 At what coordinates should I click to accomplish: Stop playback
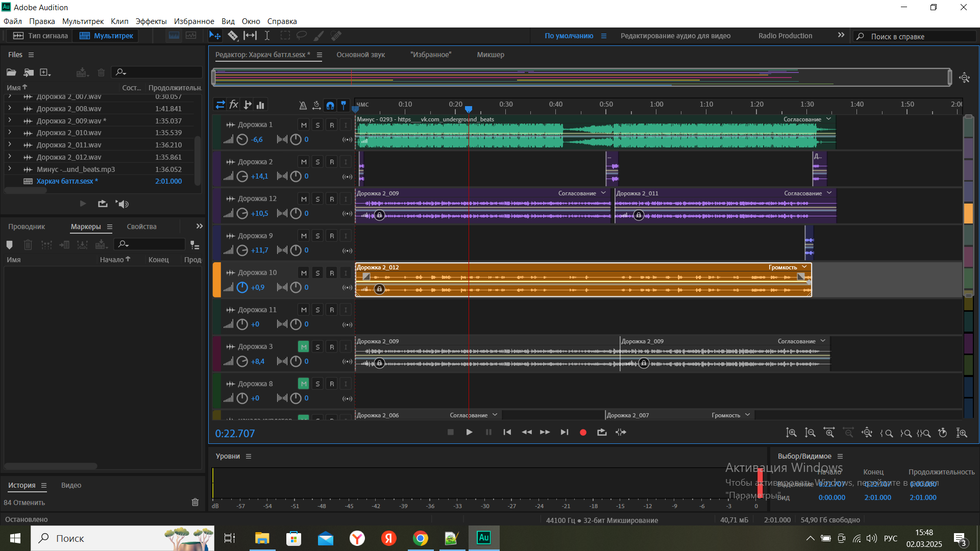click(450, 433)
